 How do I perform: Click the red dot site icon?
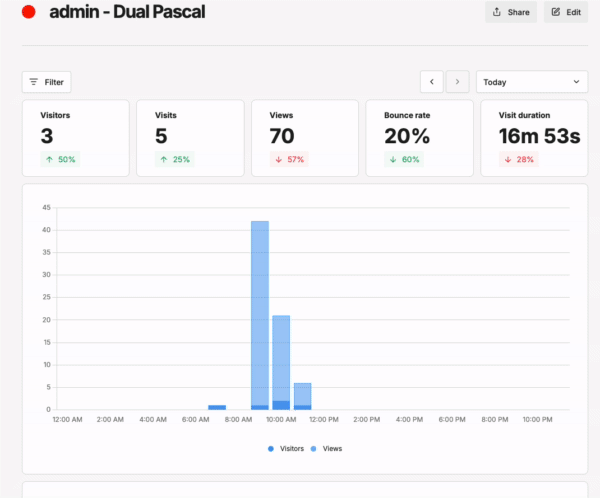[29, 12]
